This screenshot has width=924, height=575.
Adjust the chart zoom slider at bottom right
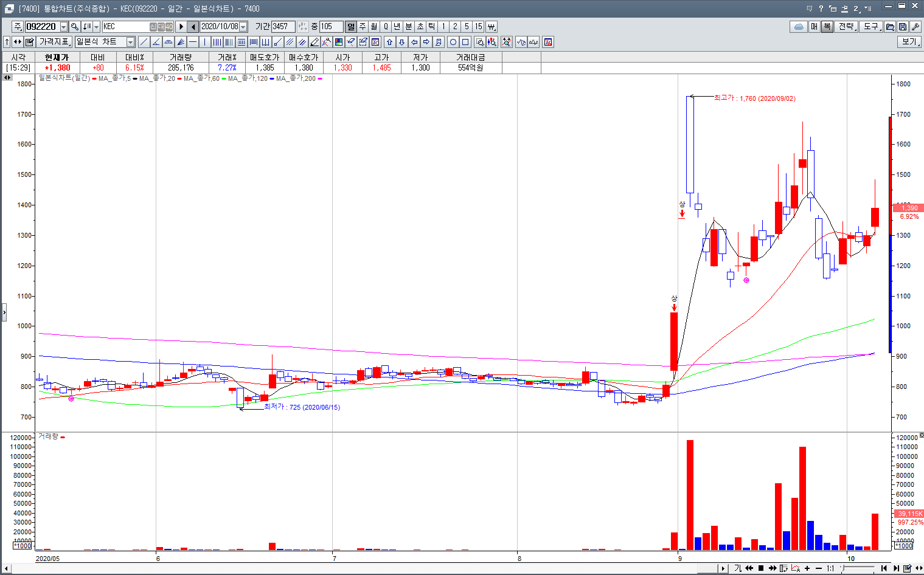tap(858, 568)
